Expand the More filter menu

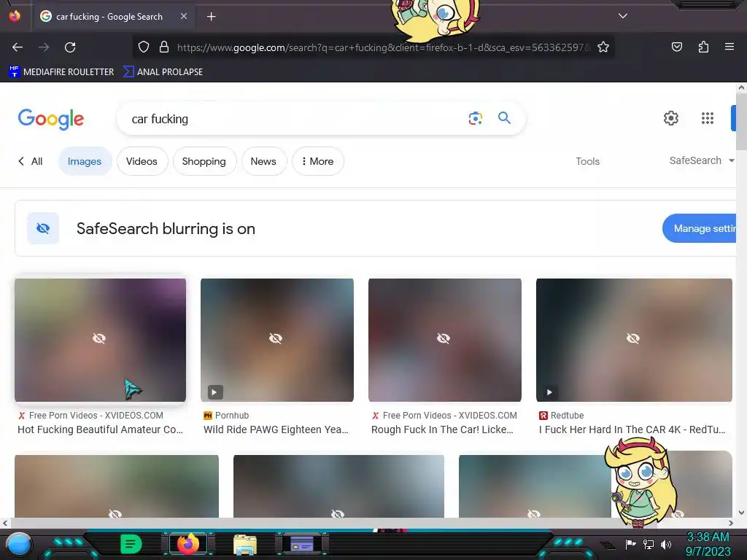tap(318, 161)
